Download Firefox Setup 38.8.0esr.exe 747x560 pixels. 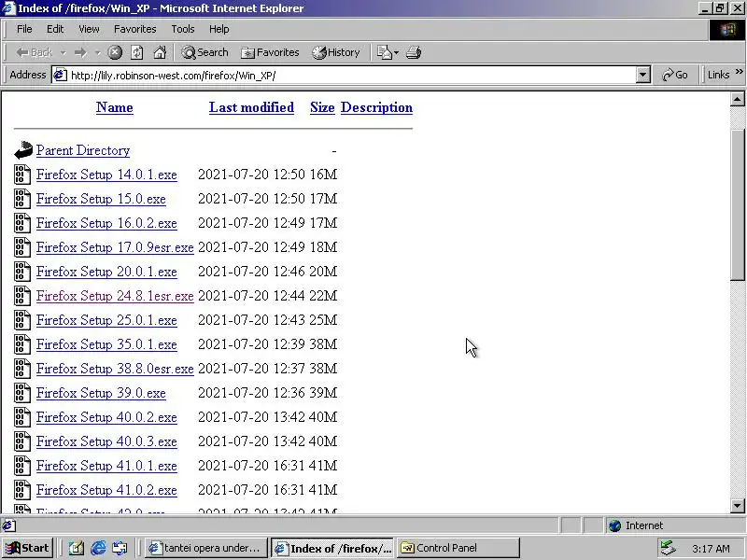[115, 369]
